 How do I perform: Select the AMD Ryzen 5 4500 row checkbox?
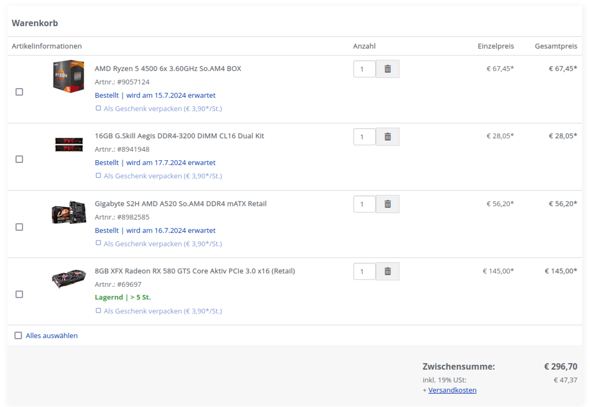click(19, 92)
